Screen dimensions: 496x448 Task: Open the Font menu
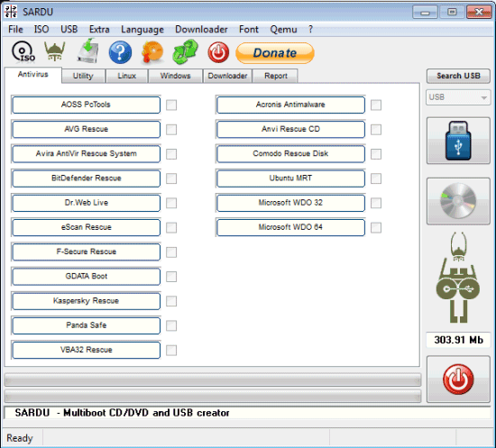249,30
